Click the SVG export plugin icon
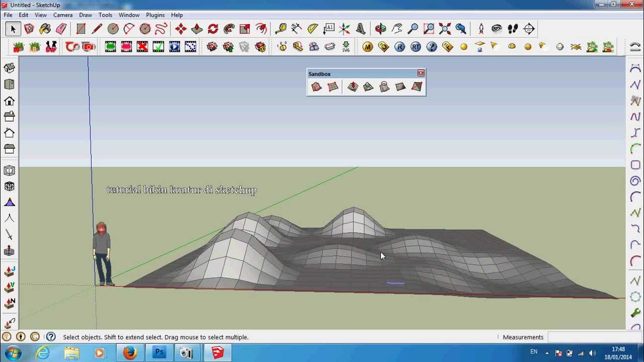644x362 pixels. tap(346, 47)
